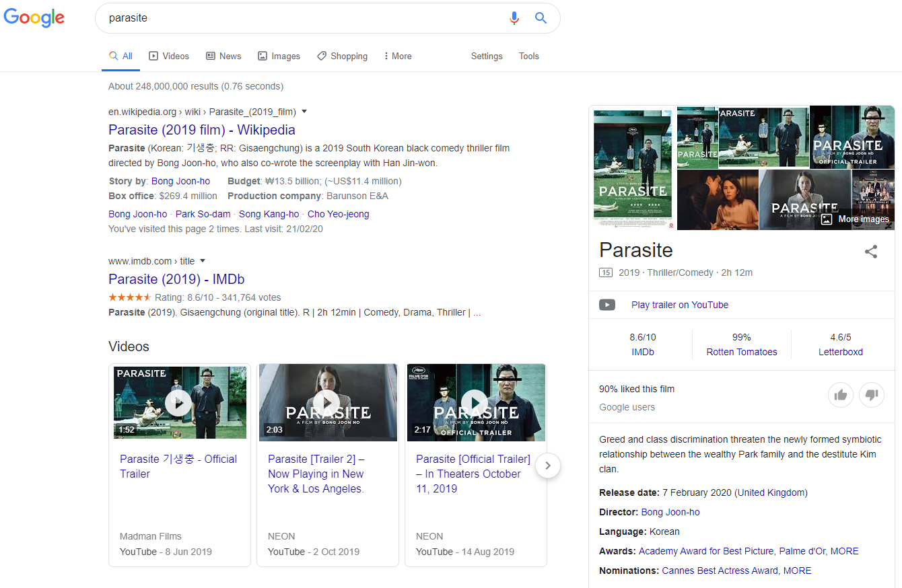
Task: Click the IMDb star rating 8.6/10 line
Action: click(x=195, y=297)
